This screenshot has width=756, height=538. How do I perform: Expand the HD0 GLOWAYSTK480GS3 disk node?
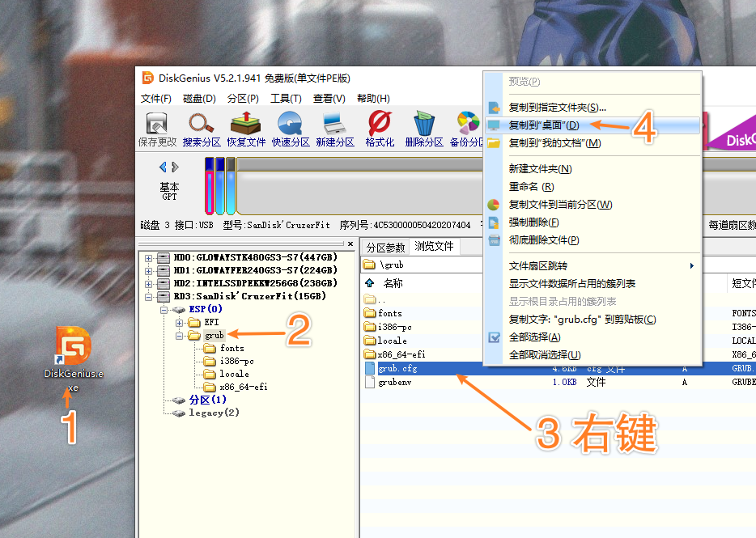click(x=148, y=258)
